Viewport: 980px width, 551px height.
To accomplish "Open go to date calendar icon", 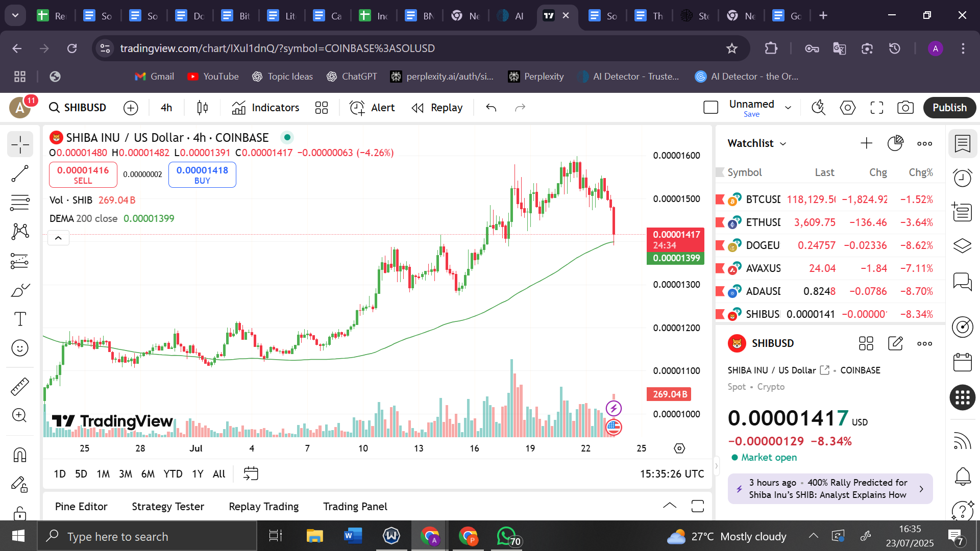I will click(x=251, y=473).
